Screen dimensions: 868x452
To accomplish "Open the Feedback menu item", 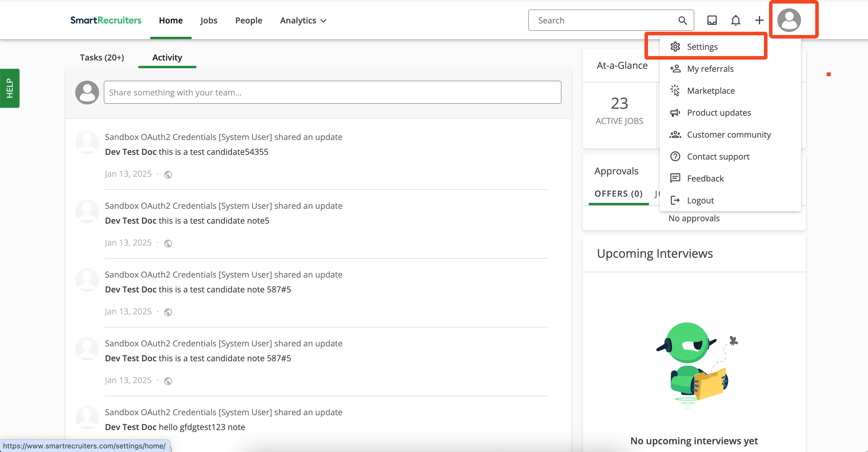I will [705, 178].
